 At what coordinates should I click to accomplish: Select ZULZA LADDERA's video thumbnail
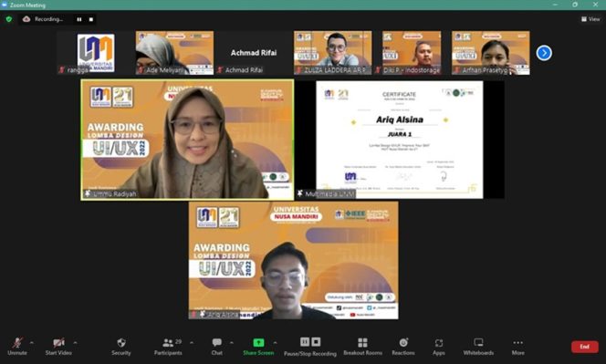pyautogui.click(x=333, y=53)
